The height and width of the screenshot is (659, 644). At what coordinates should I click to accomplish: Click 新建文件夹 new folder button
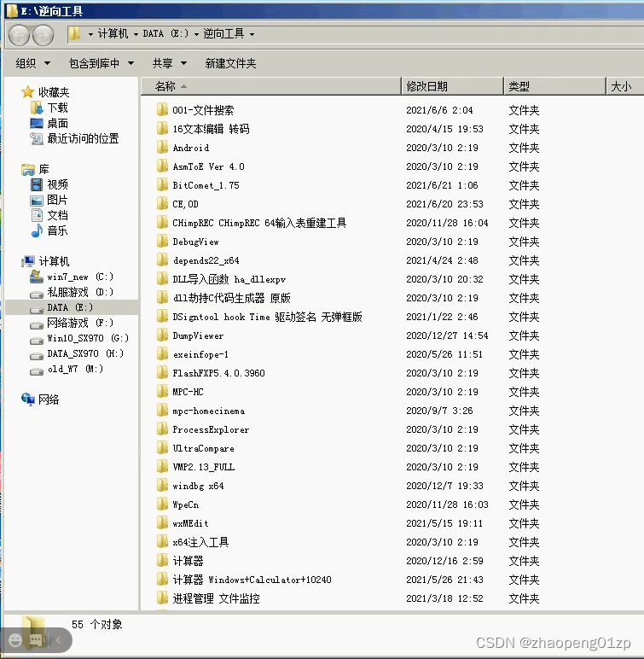pyautogui.click(x=230, y=63)
